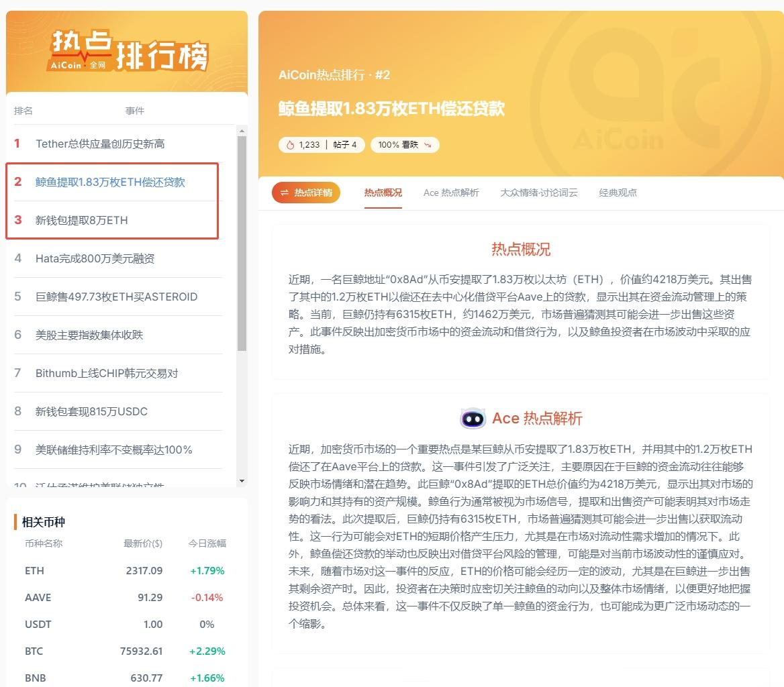Screen dimensions: 784x687
Task: Select the ETH row in 相关币种
Action: pos(125,570)
